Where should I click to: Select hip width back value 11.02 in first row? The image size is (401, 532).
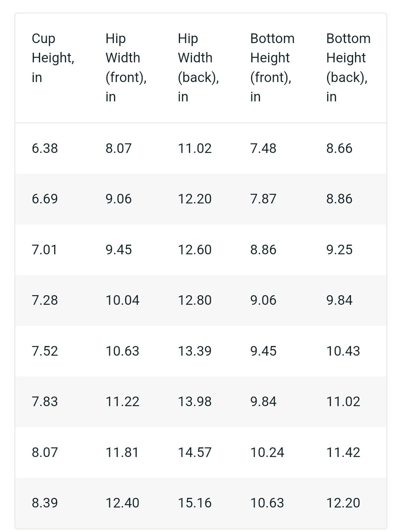(x=195, y=148)
